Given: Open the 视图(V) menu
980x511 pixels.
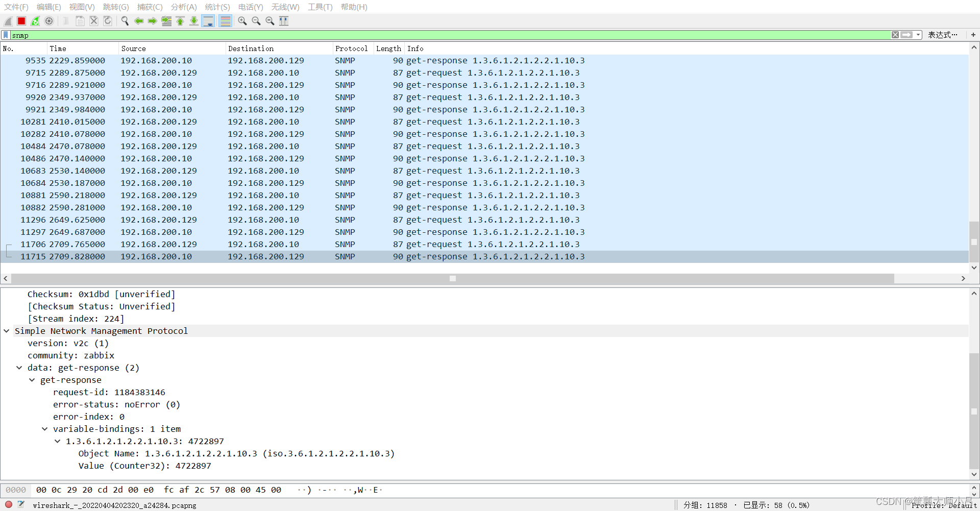Looking at the screenshot, I should [82, 7].
